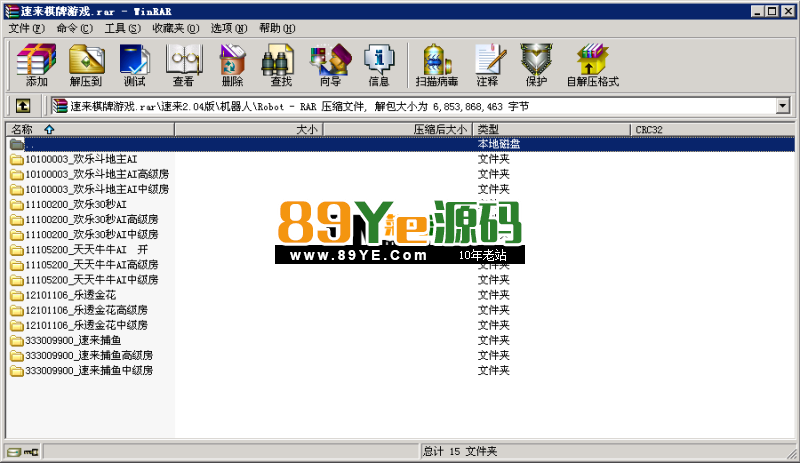800x463 pixels.
Task: Click the 保护 (Protect) shield icon
Action: tap(536, 65)
